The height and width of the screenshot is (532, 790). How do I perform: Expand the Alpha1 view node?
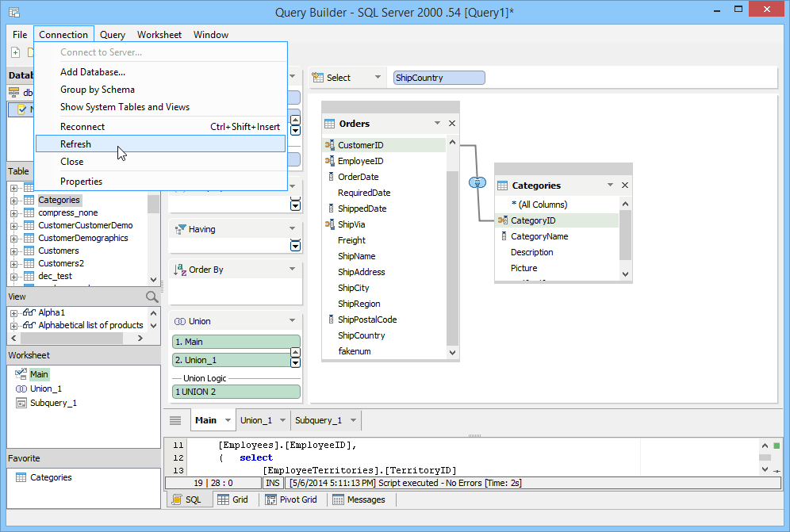click(13, 313)
